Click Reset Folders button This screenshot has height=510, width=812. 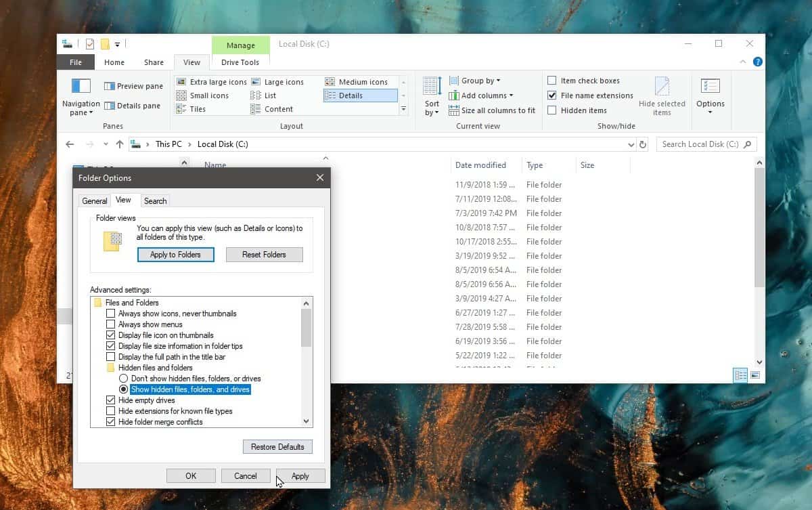pos(264,255)
